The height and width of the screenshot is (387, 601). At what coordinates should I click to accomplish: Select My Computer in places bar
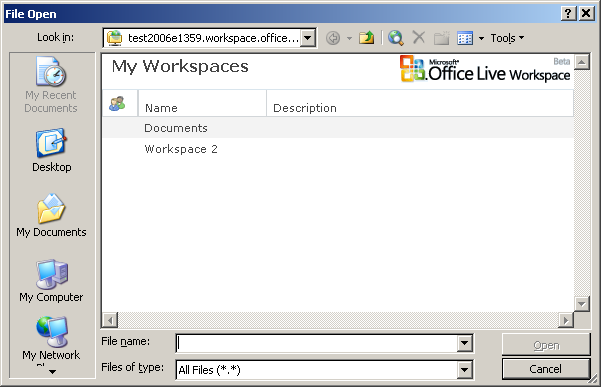coord(51,280)
